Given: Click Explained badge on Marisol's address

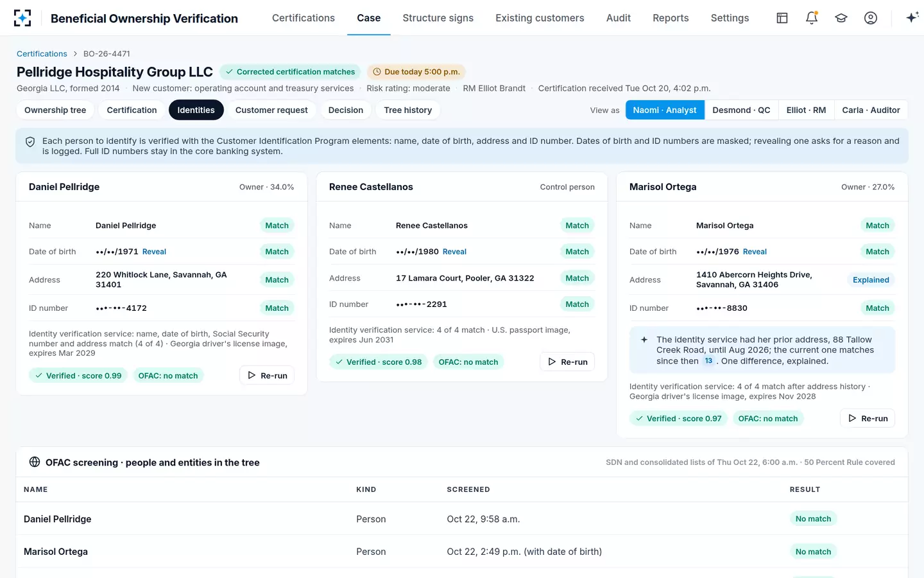Looking at the screenshot, I should tap(871, 280).
